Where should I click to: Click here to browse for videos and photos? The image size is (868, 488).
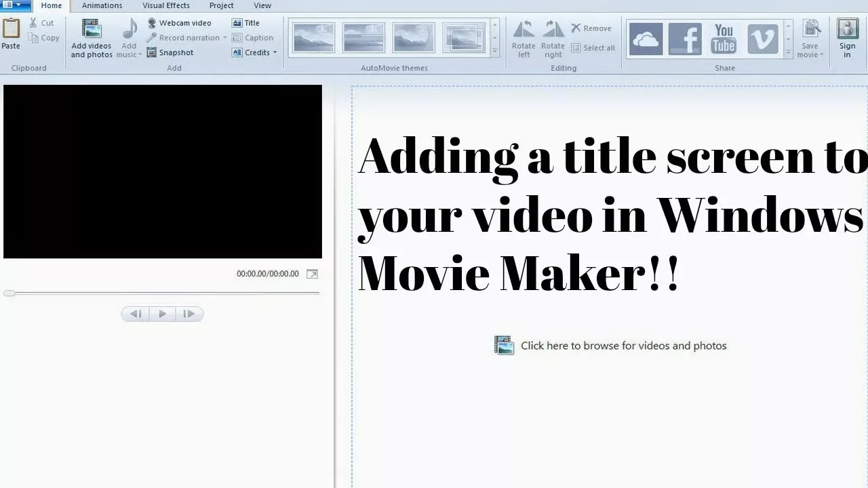610,346
